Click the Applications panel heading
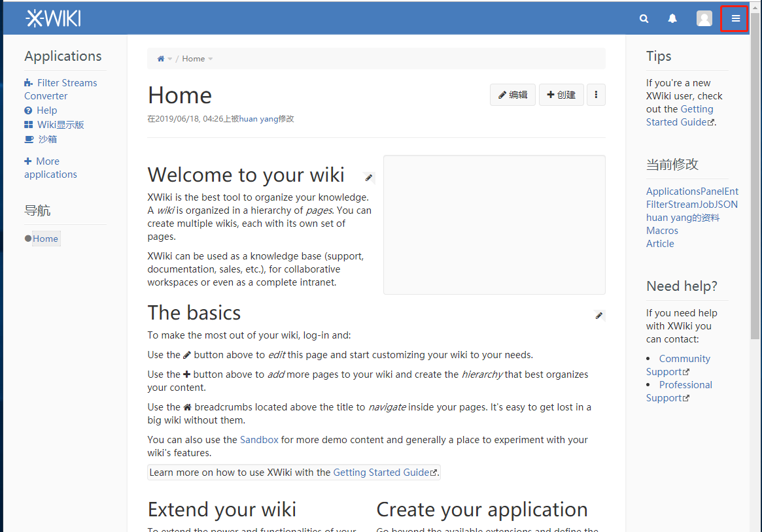Image resolution: width=762 pixels, height=532 pixels. [x=63, y=56]
